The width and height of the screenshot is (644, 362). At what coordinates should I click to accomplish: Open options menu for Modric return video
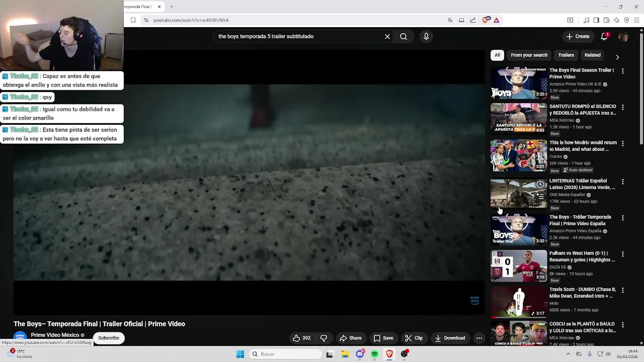(x=623, y=144)
